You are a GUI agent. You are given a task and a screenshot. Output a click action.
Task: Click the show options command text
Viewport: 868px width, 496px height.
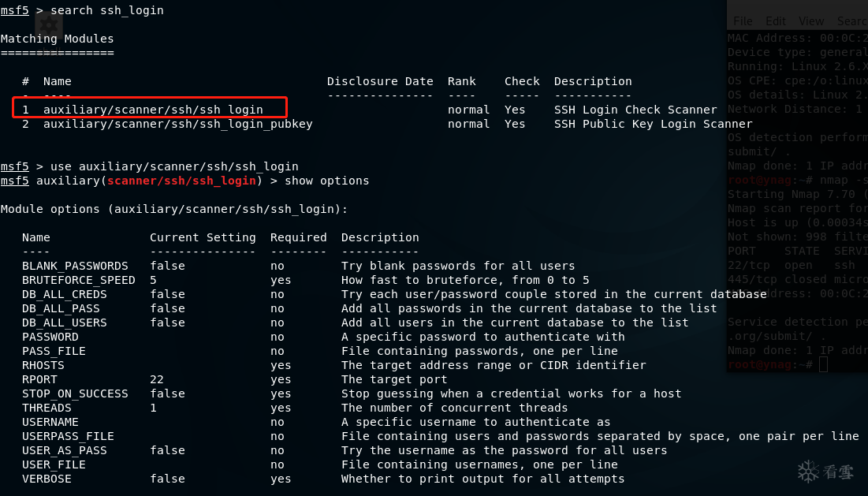click(326, 181)
